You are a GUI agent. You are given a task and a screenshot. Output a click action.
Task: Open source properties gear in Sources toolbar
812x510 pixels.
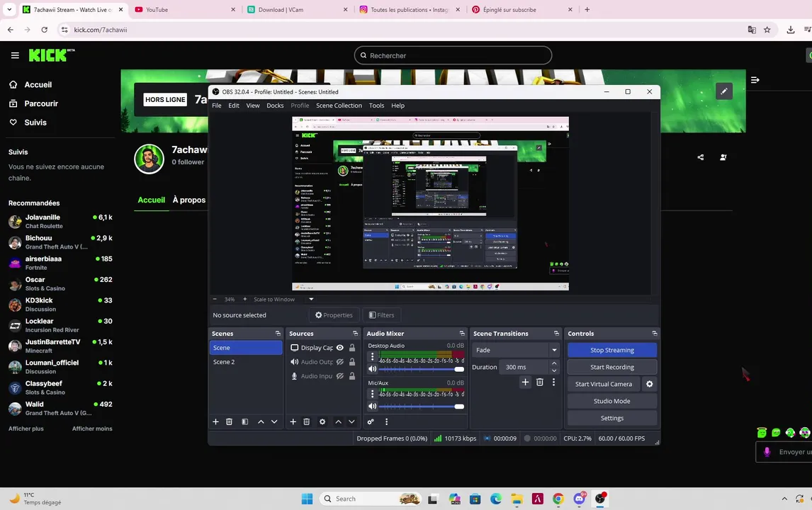click(x=322, y=422)
